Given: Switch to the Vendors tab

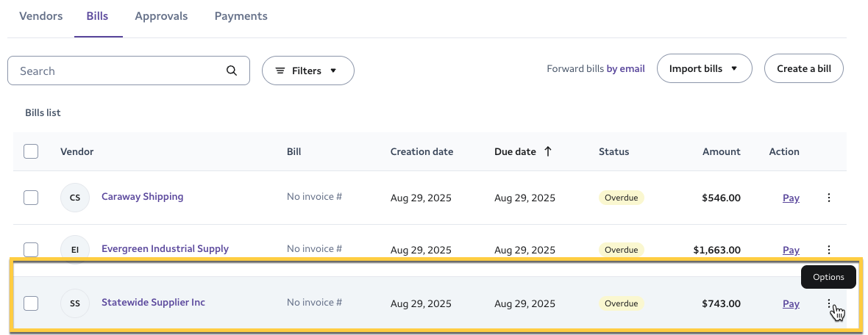Looking at the screenshot, I should click(x=40, y=16).
